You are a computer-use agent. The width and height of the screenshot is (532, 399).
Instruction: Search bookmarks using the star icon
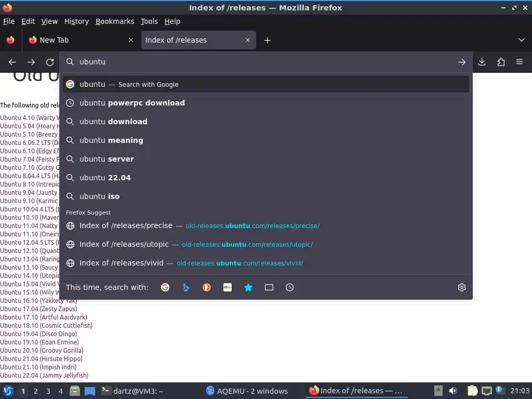coord(248,287)
